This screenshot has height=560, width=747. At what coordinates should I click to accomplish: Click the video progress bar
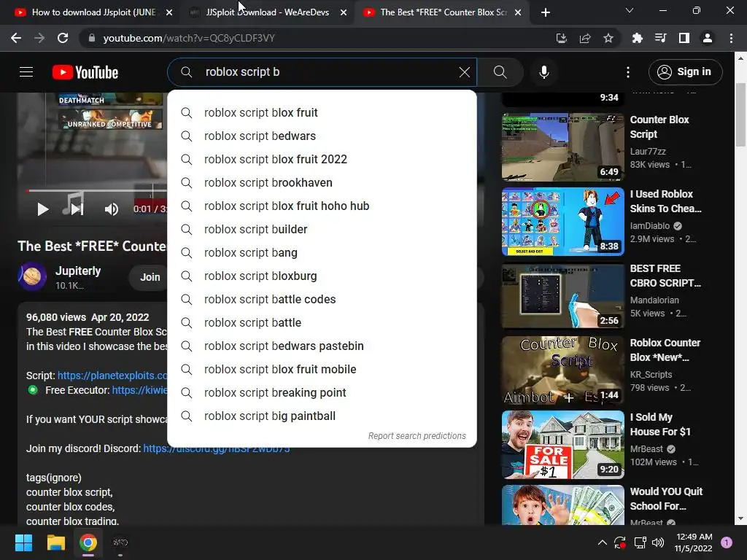tap(97, 190)
